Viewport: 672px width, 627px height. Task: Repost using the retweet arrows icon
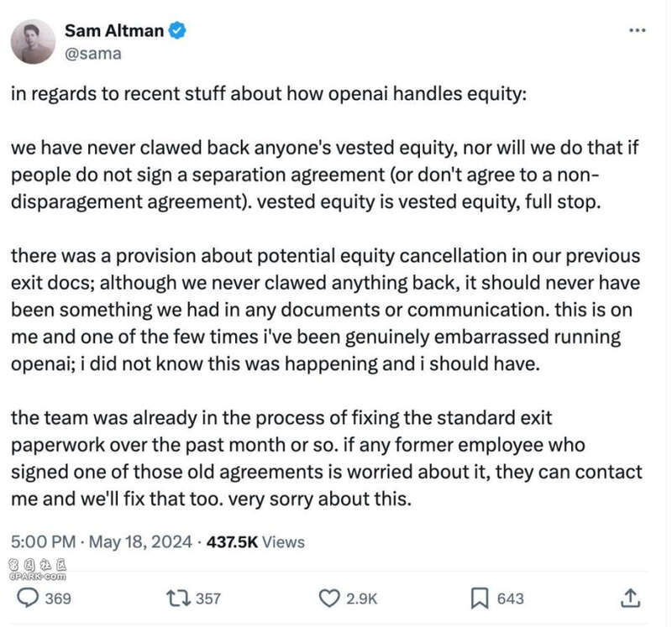click(x=179, y=598)
